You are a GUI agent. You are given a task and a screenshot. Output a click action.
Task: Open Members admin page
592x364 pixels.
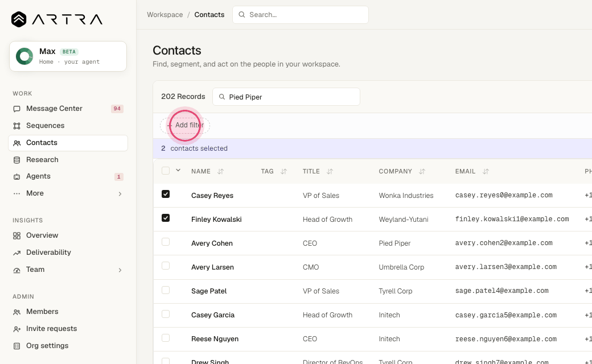coord(68,312)
